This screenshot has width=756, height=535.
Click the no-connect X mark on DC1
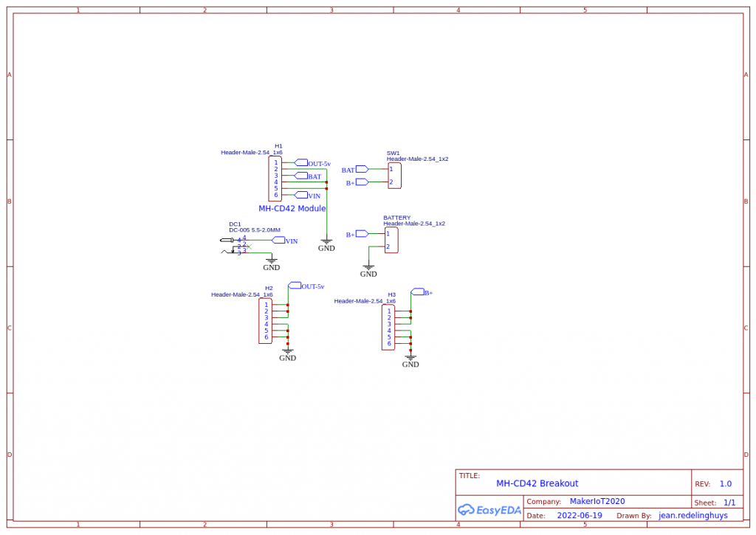[x=249, y=246]
